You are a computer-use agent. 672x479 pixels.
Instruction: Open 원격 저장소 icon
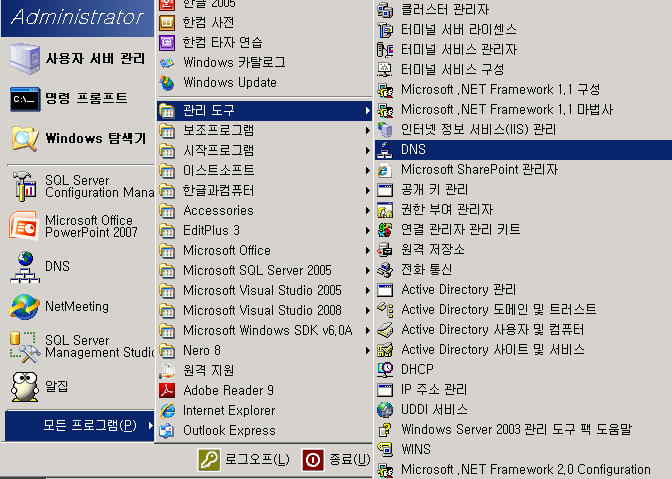385,249
